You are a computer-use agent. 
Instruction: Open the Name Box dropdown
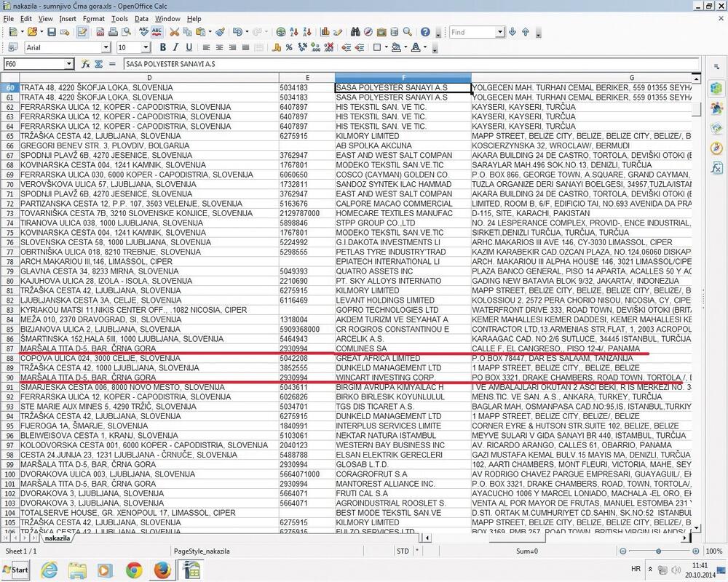click(x=69, y=64)
